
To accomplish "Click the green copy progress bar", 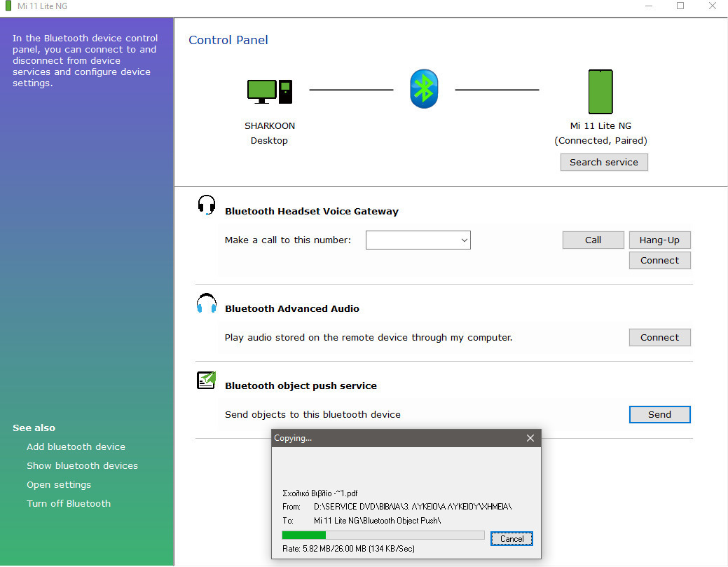I will click(x=383, y=535).
